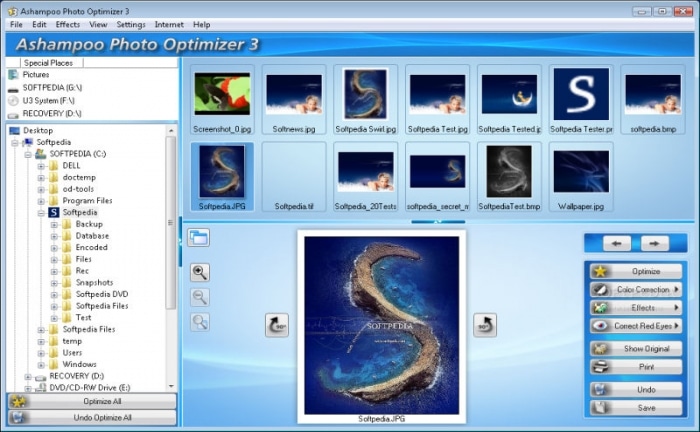The image size is (700, 432).
Task: Select the Softpedia Test.jpg thumbnail
Action: click(438, 100)
